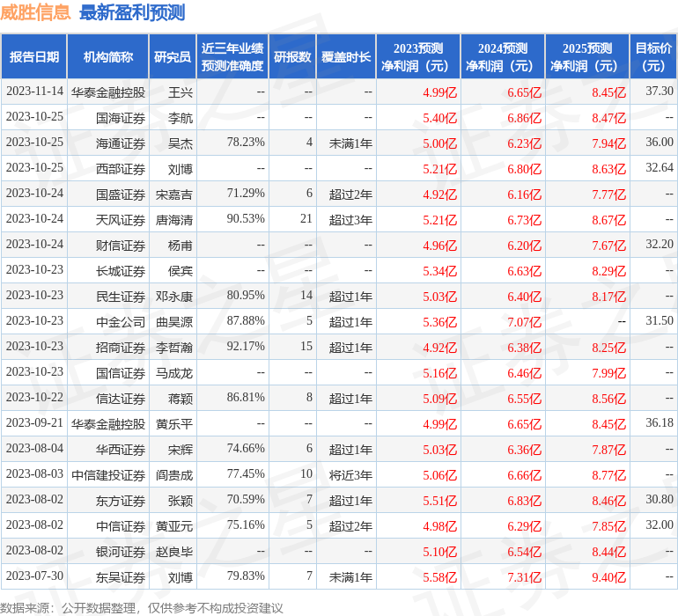
Task: Select institution 中信证券
Action: (x=121, y=525)
